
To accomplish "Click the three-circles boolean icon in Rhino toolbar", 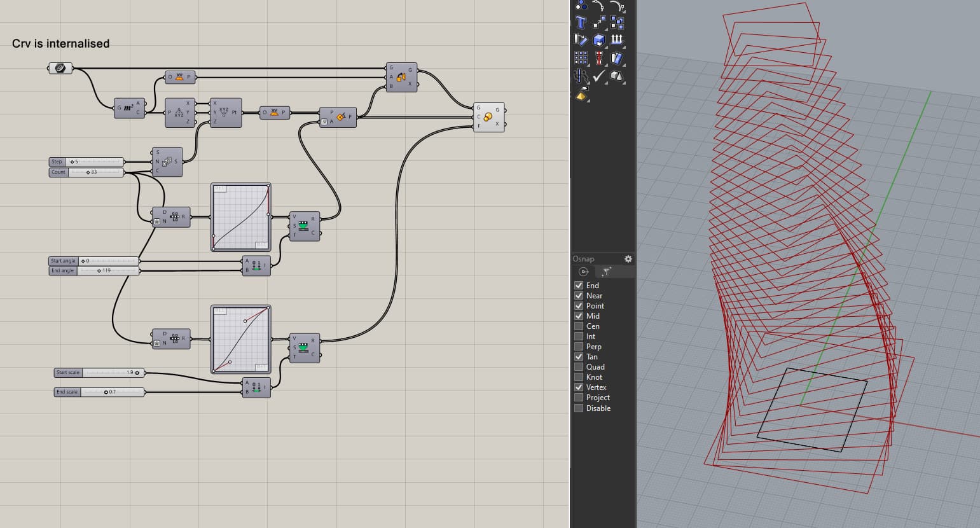I will click(581, 6).
